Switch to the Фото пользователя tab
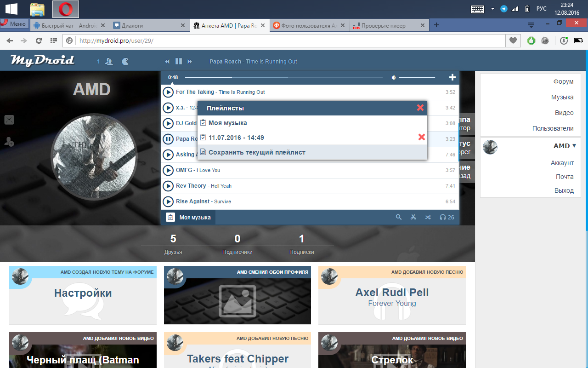 [309, 26]
